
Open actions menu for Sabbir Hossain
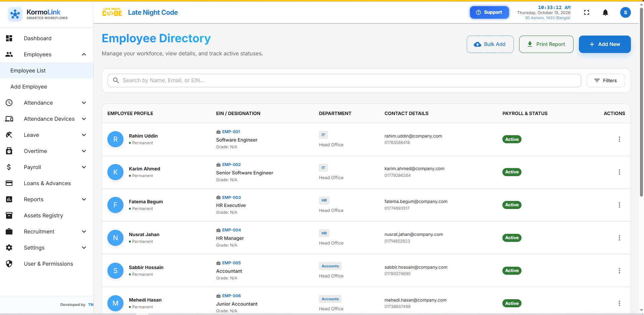(619, 271)
